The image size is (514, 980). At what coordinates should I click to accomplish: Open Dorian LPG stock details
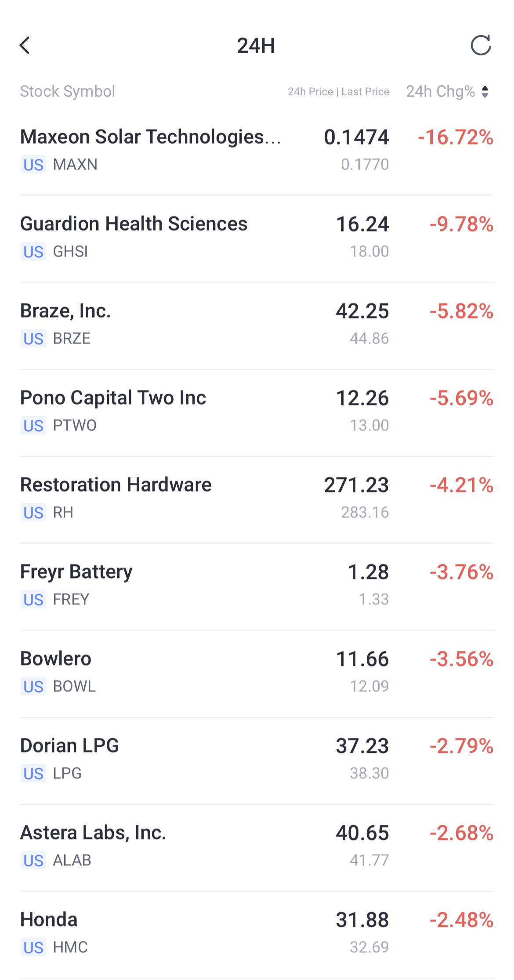[x=70, y=746]
